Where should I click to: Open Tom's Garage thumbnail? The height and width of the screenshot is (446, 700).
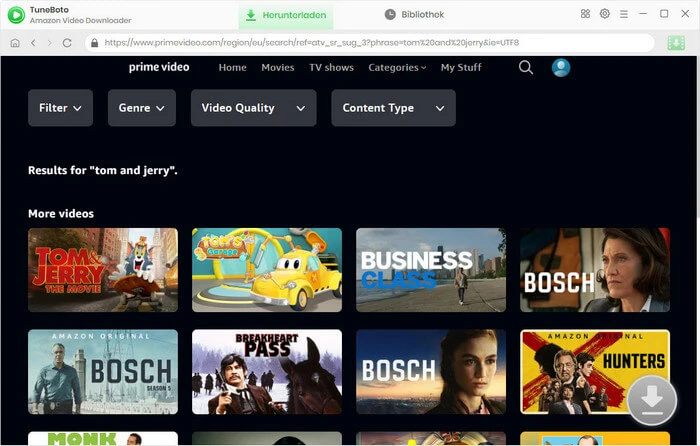pyautogui.click(x=267, y=270)
